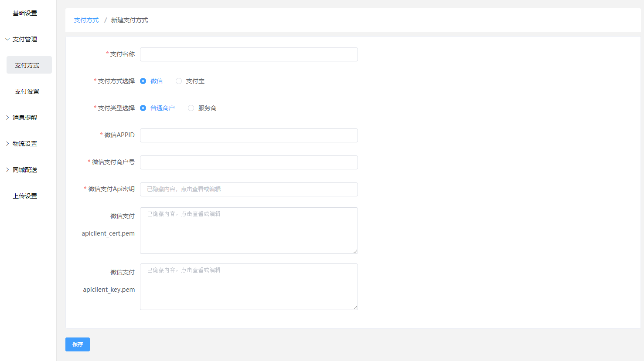Viewport: 644px width, 361px height.
Task: Open the 物流设置 menu label
Action: (x=25, y=144)
